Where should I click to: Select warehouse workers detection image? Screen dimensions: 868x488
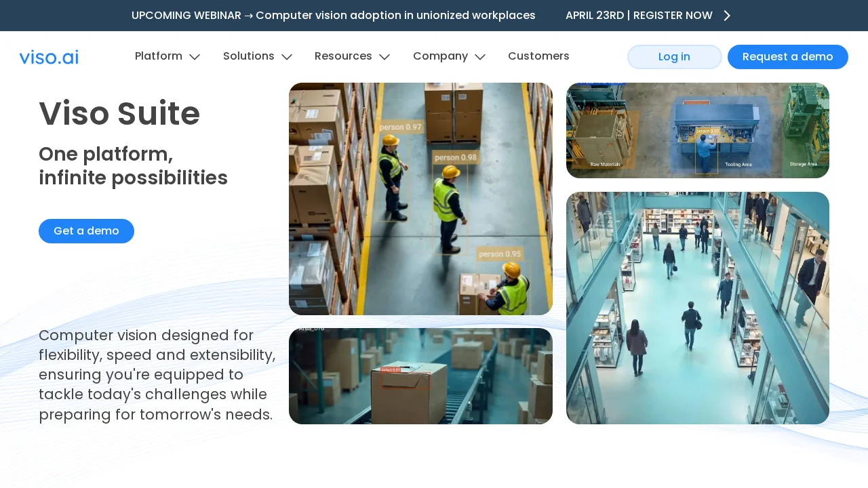420,199
